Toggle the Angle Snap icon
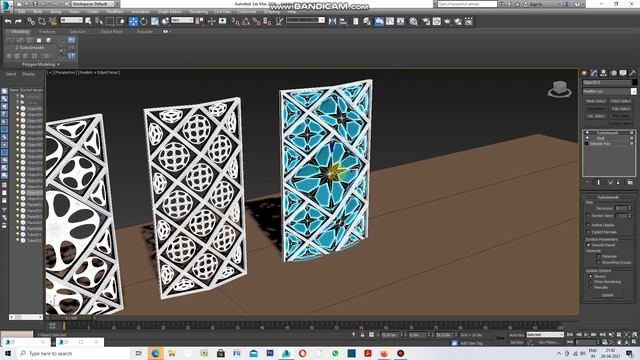 246,21
